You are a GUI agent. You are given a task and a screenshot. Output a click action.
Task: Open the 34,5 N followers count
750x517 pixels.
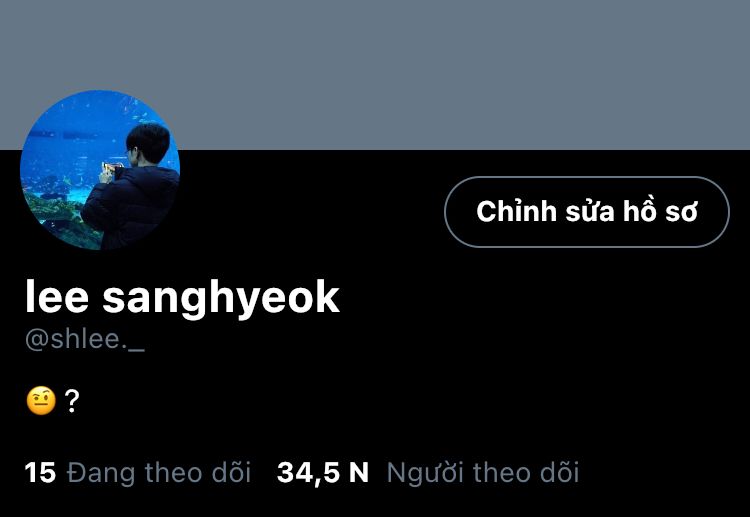tap(428, 473)
